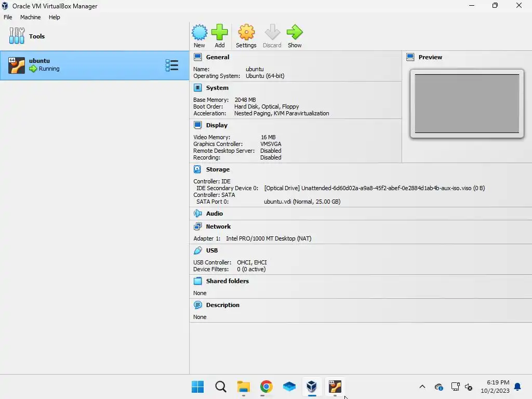Click the muted volume tray icon
This screenshot has height=399, width=532.
tap(469, 387)
